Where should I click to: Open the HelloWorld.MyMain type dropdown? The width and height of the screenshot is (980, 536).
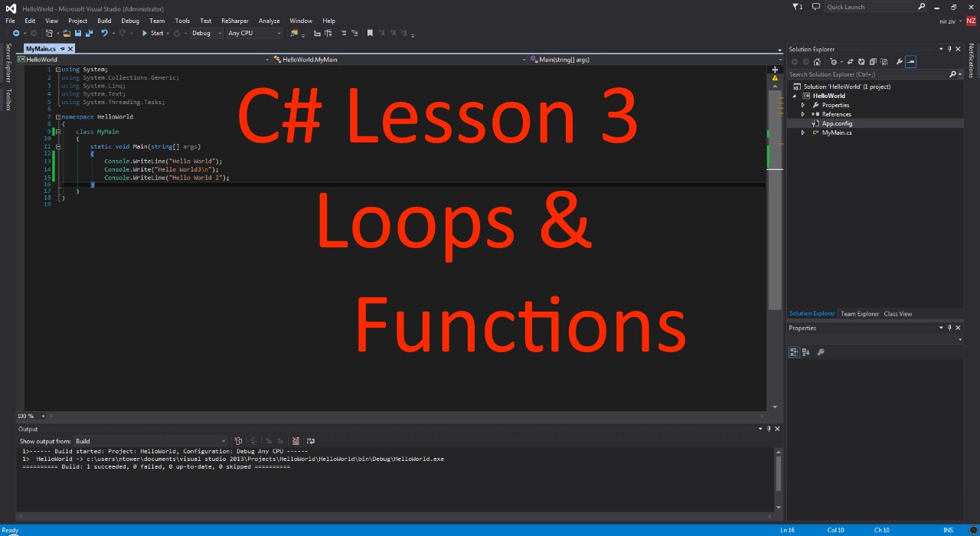point(398,59)
